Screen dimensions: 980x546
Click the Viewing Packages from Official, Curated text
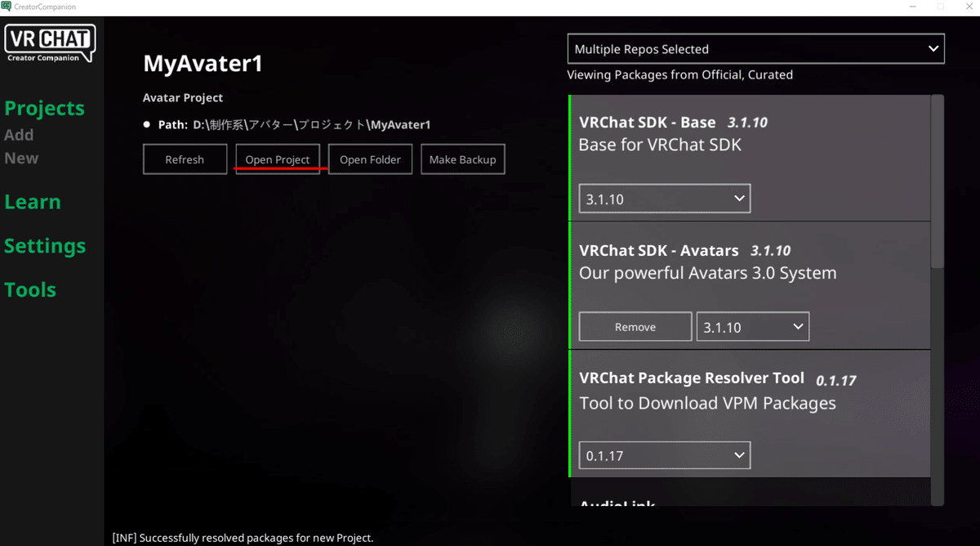coord(680,74)
